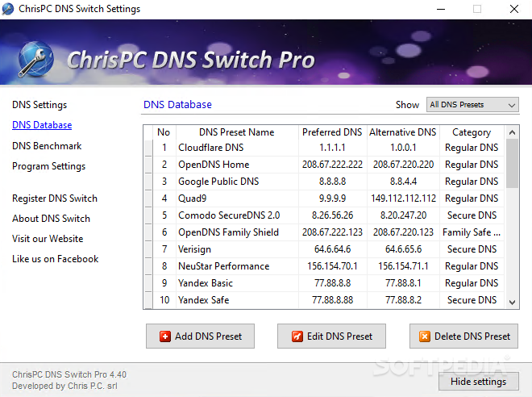Click Hide settings button
The height and width of the screenshot is (397, 532).
[478, 382]
